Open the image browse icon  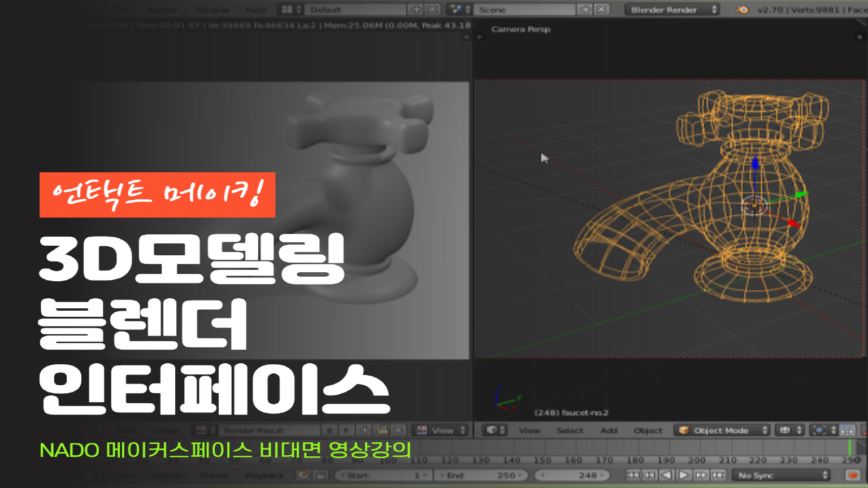pos(205,430)
